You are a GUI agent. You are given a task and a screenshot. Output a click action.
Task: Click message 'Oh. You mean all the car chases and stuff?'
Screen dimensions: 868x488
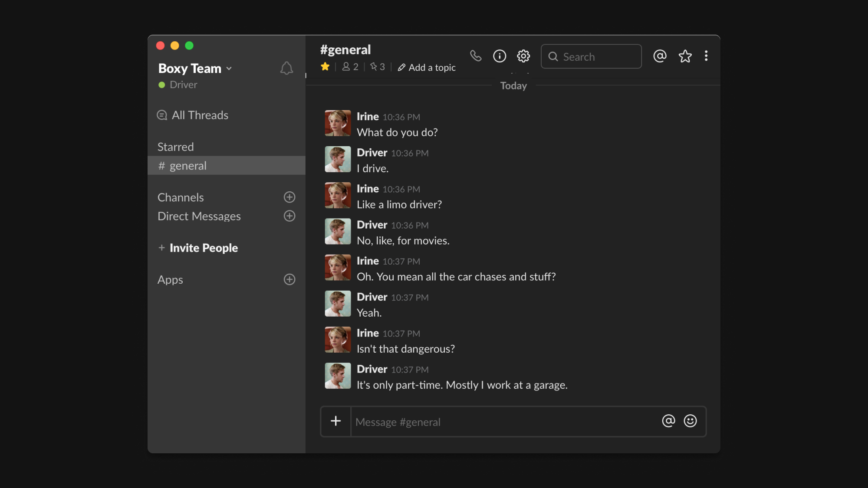(x=456, y=277)
